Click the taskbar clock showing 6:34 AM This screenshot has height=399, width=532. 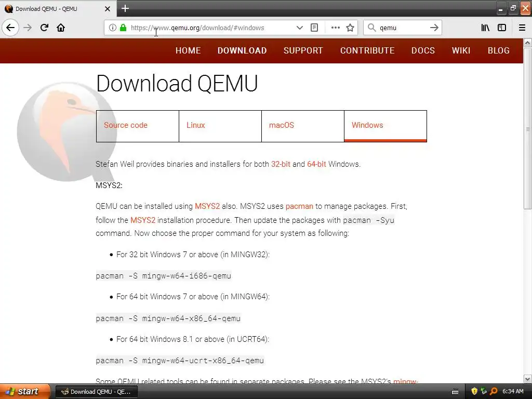coord(513,392)
